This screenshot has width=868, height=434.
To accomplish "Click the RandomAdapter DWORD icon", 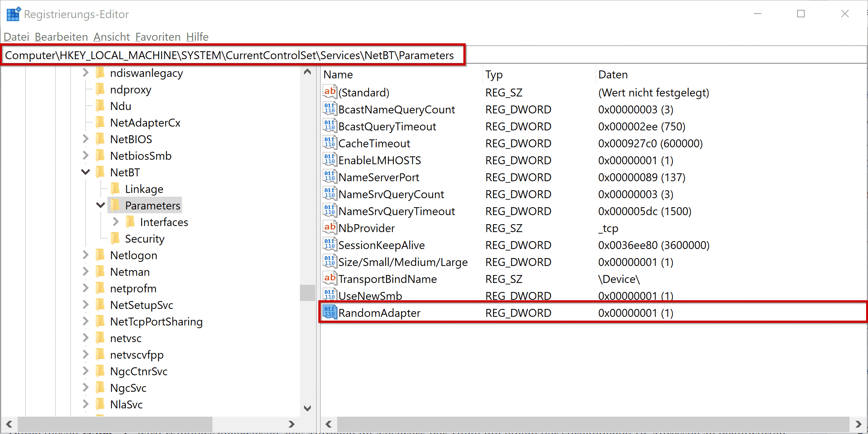I will click(330, 312).
